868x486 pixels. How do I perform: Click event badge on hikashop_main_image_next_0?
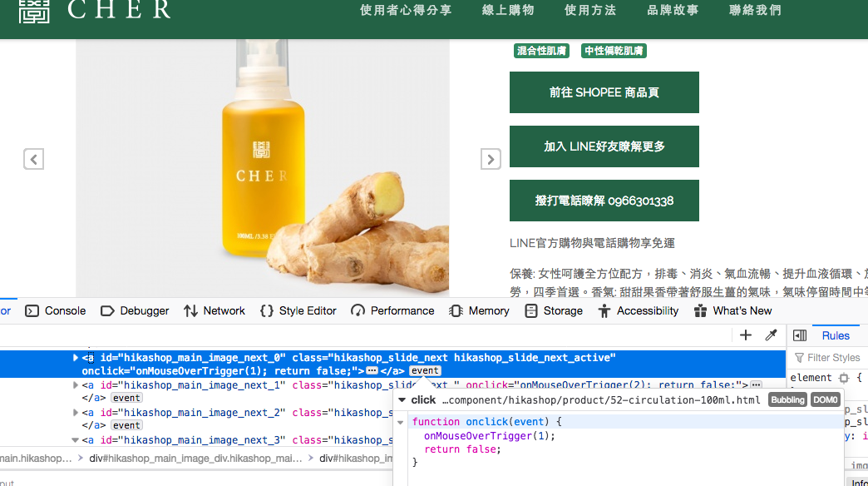click(x=425, y=370)
